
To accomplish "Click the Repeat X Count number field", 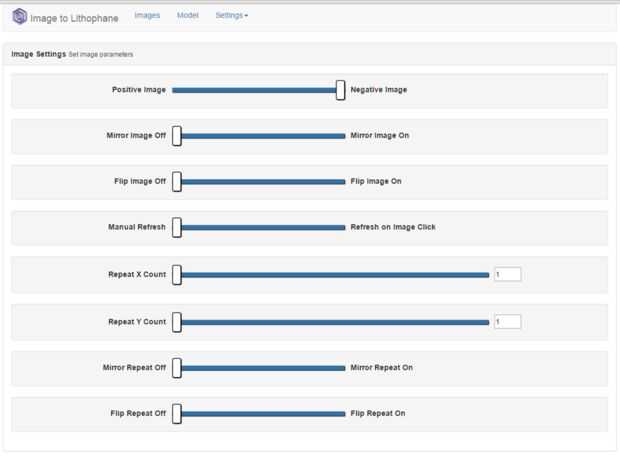I will (x=507, y=274).
